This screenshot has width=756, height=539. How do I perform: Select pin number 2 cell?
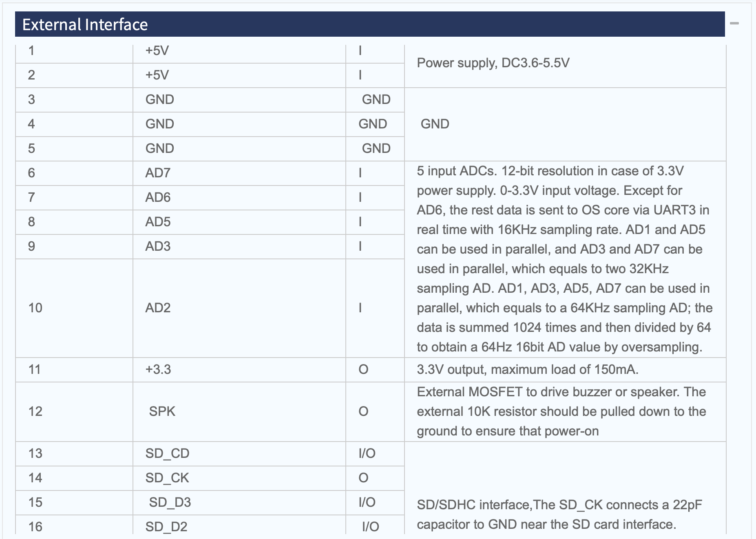pyautogui.click(x=74, y=75)
